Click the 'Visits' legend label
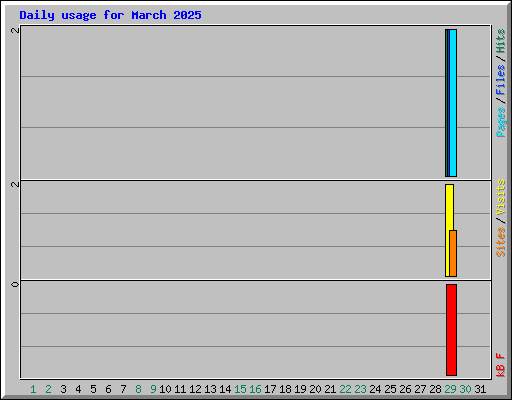The height and width of the screenshot is (400, 512). tap(500, 197)
